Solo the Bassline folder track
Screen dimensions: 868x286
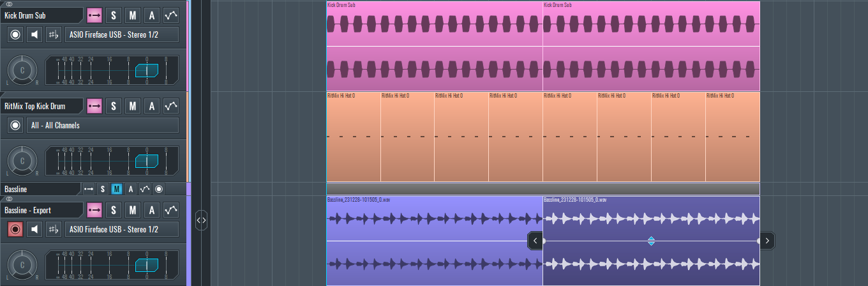coord(103,189)
